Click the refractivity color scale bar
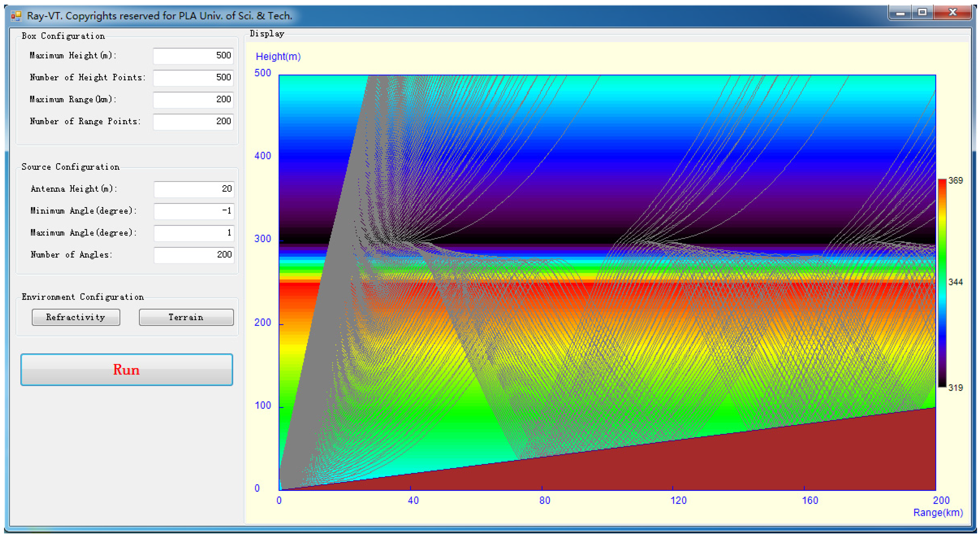The width and height of the screenshot is (980, 538). pyautogui.click(x=942, y=283)
